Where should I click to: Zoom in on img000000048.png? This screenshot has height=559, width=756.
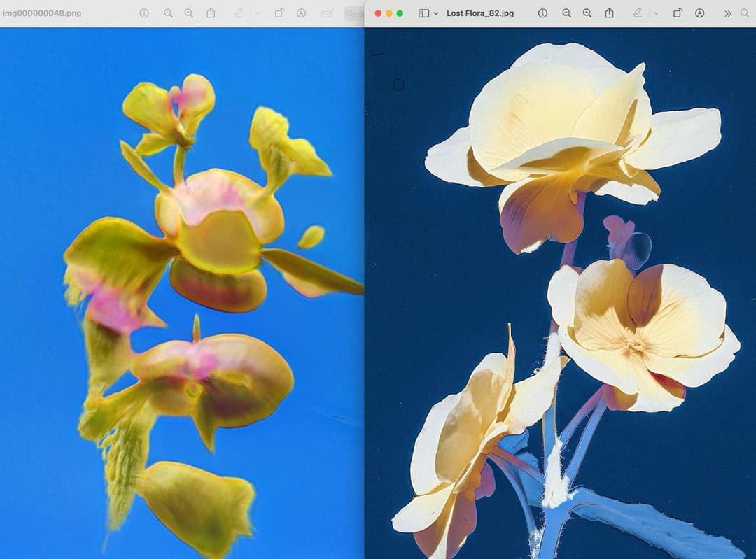(189, 13)
